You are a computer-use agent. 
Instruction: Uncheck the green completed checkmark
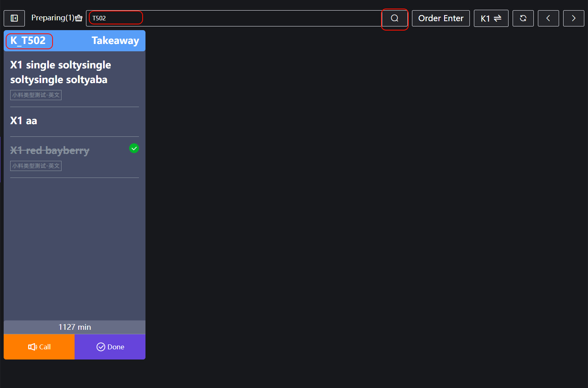(134, 148)
